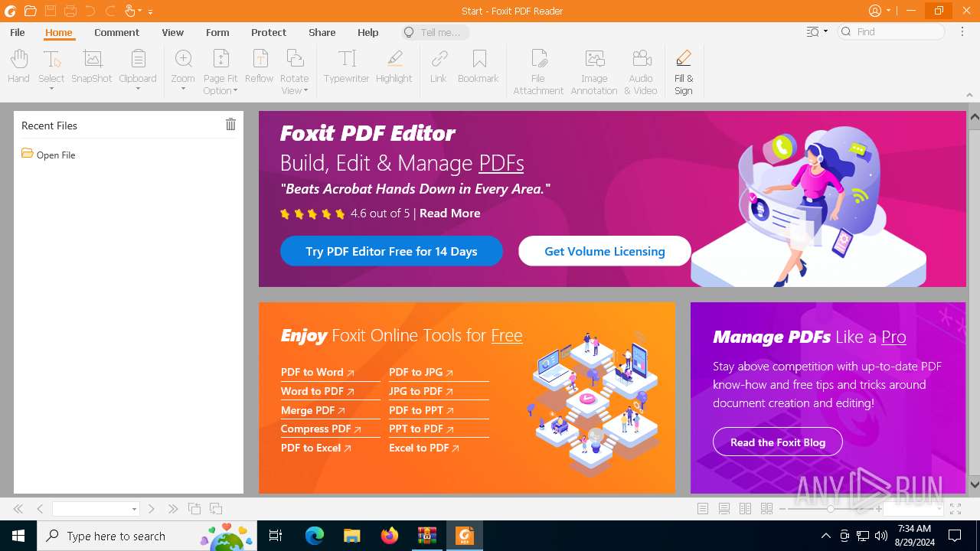
Task: Add a Bookmark
Action: [479, 67]
